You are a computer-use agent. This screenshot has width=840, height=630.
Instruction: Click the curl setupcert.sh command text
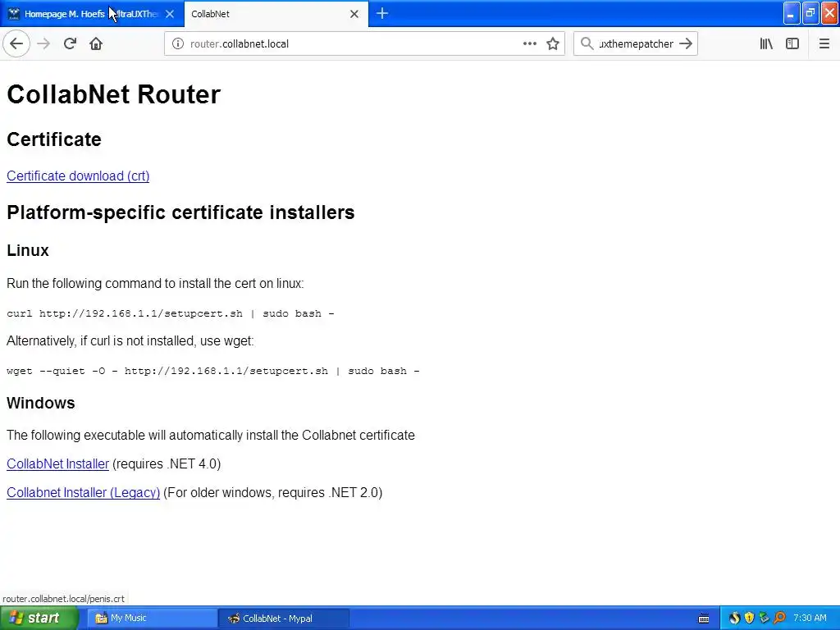pos(171,313)
